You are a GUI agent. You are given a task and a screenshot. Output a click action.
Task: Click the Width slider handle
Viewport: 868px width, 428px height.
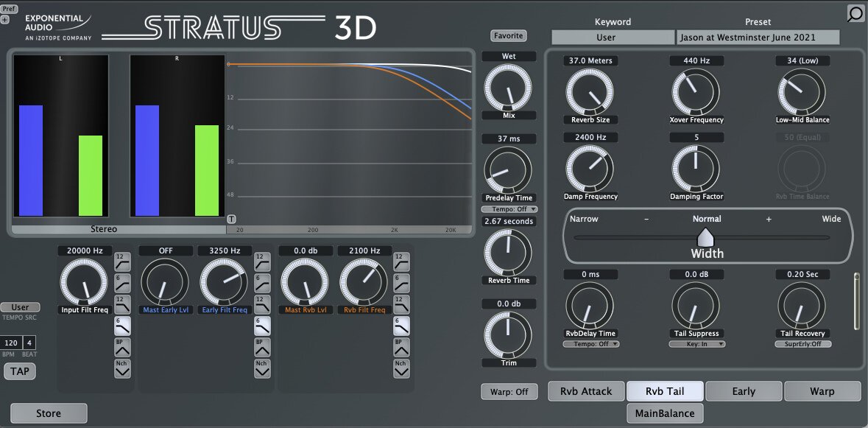pyautogui.click(x=706, y=237)
